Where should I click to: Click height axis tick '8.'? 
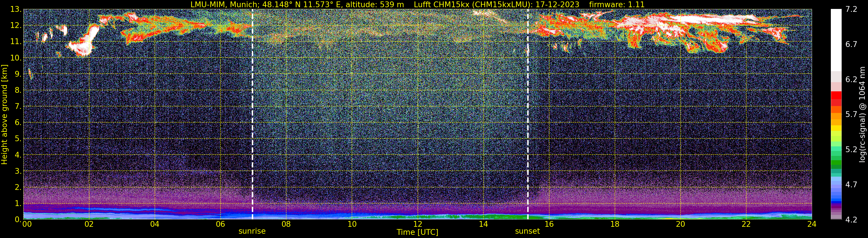[x=18, y=90]
